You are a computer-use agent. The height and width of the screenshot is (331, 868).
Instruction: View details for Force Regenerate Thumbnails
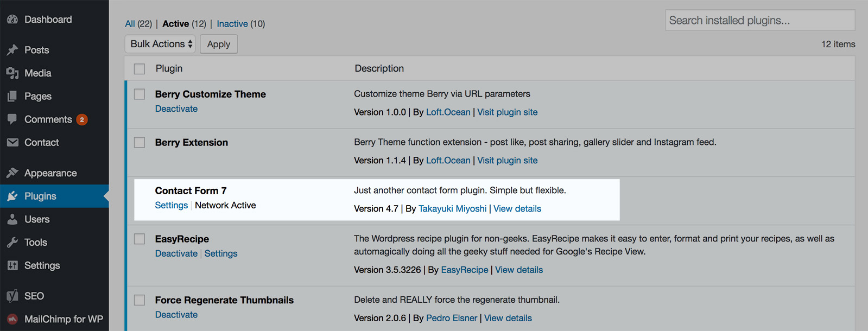click(508, 319)
